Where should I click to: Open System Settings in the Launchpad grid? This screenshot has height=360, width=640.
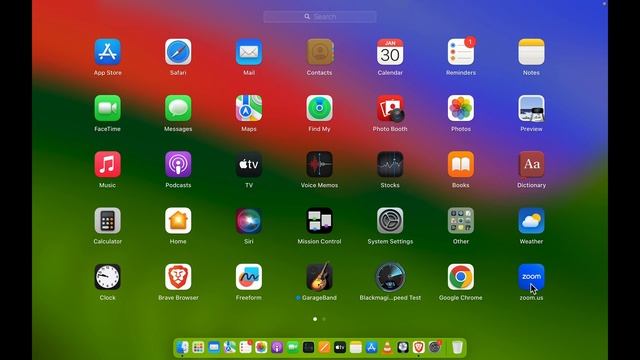(x=390, y=221)
